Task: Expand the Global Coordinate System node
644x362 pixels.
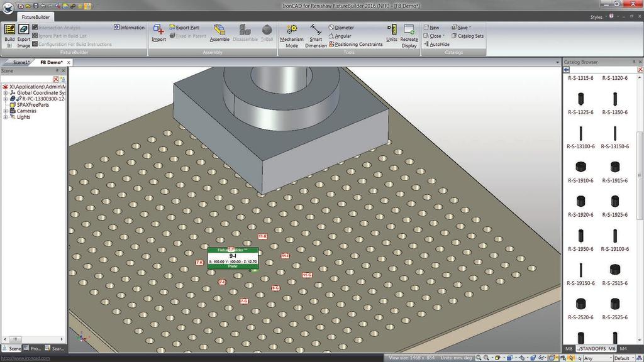Action: click(5, 93)
